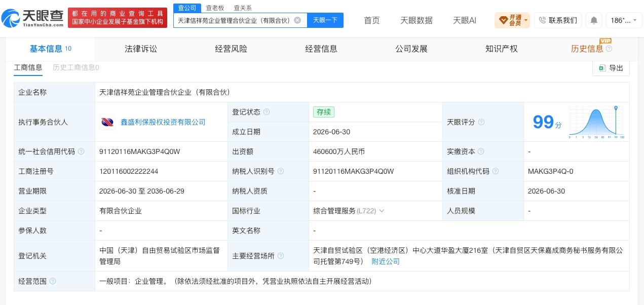Click help icon beside 登记状态
Viewport: 644px width, 305px height.
267,112
